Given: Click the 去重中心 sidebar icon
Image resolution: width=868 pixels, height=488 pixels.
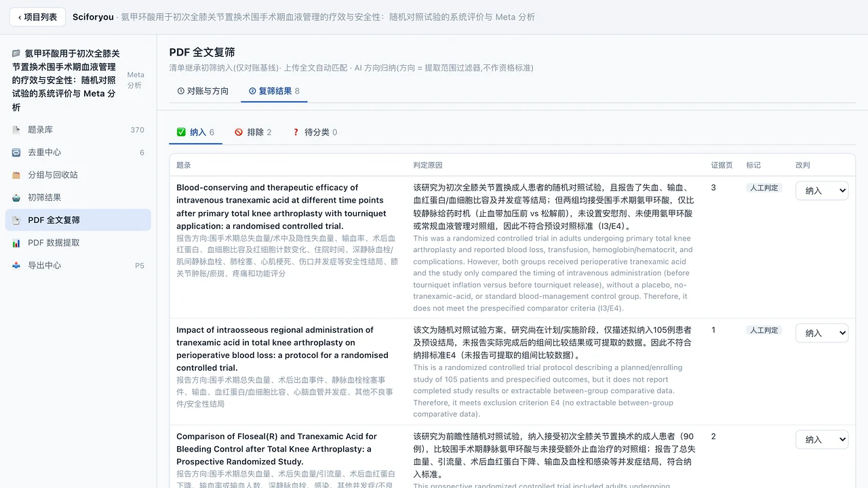Looking at the screenshot, I should (x=16, y=152).
